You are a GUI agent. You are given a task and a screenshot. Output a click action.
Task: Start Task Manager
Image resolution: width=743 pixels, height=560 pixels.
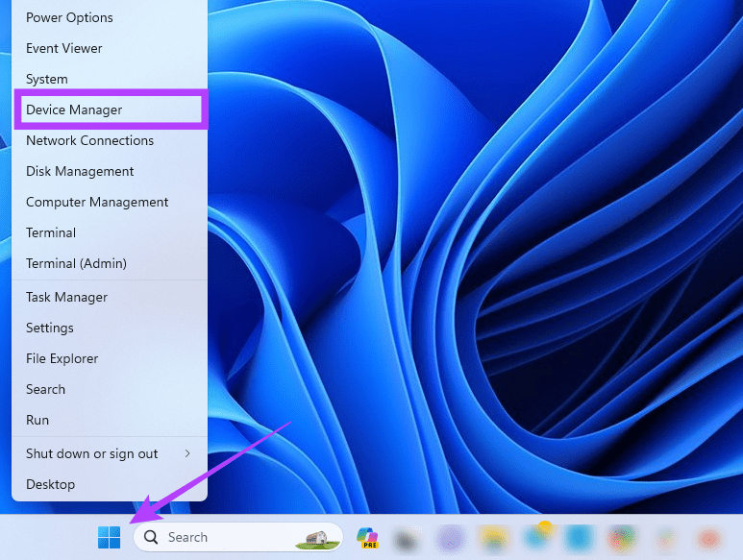[x=66, y=297]
